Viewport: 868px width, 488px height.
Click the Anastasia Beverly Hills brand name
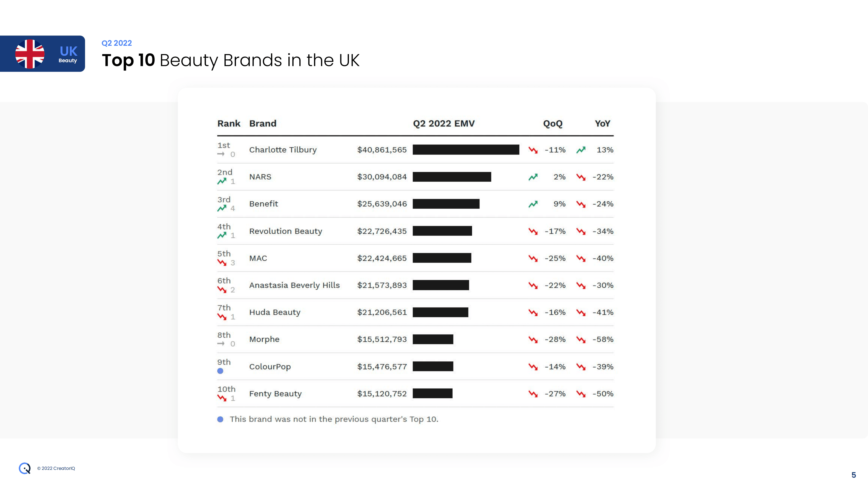click(294, 285)
